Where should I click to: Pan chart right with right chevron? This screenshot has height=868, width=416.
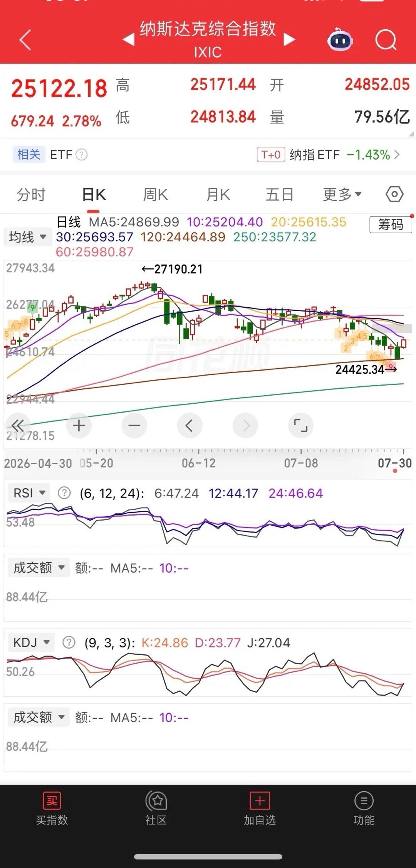click(x=245, y=426)
